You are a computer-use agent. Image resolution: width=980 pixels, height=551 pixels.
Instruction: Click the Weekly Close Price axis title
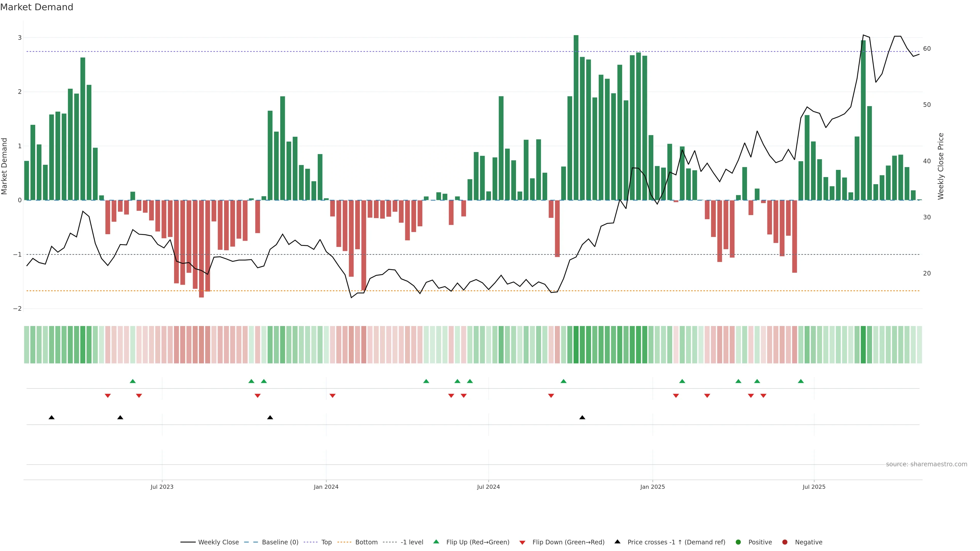[x=941, y=166]
